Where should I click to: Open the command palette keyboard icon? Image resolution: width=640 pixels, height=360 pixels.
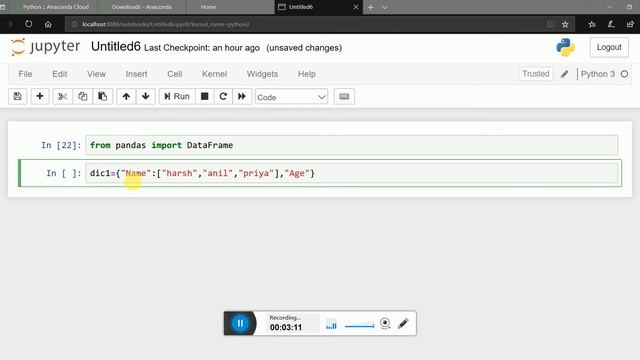click(x=344, y=97)
